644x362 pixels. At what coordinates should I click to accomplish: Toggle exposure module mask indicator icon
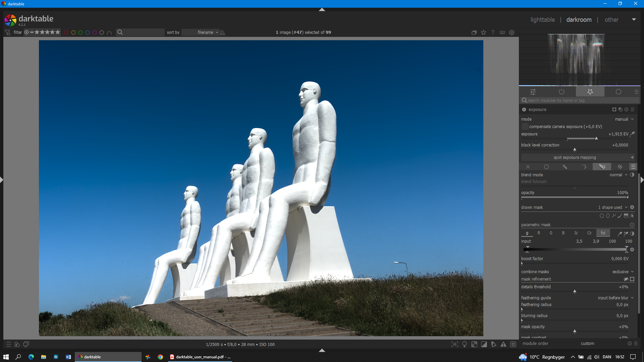(x=614, y=110)
